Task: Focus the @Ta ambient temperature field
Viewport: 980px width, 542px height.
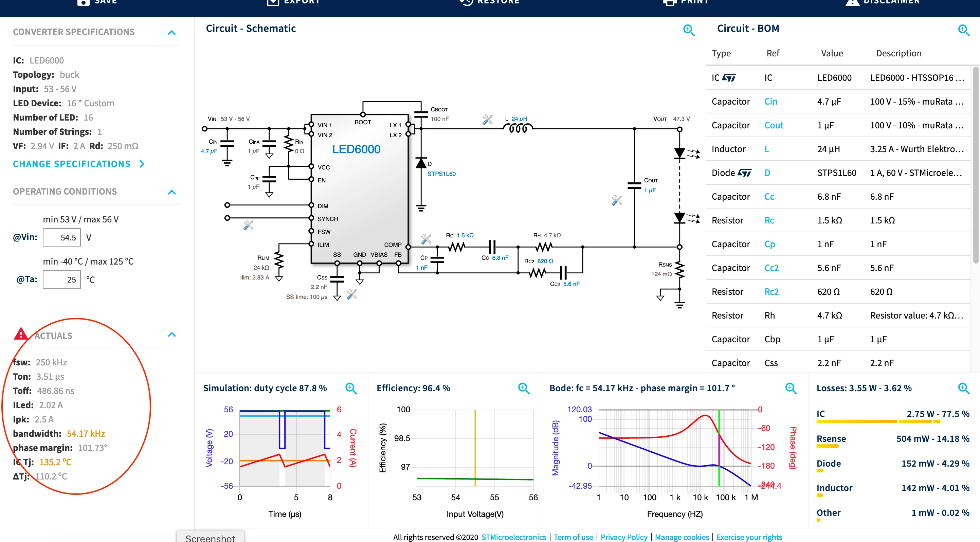Action: pyautogui.click(x=61, y=279)
